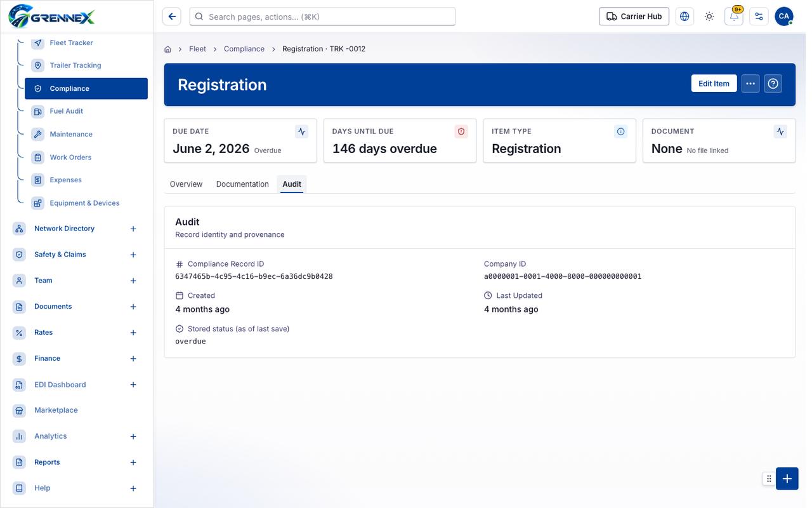This screenshot has width=812, height=508.
Task: Switch to the Overview tab
Action: [x=186, y=184]
